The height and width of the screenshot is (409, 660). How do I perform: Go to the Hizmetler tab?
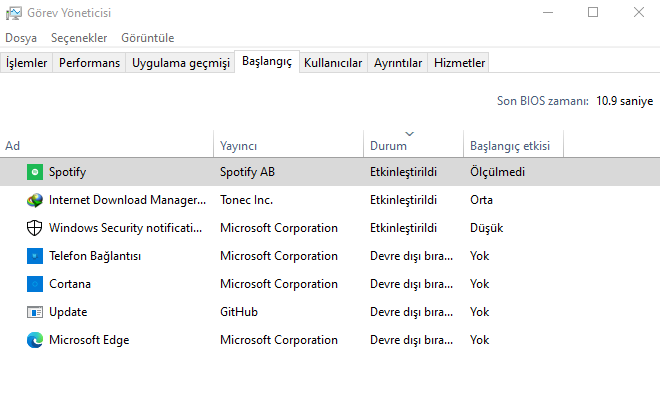(459, 63)
